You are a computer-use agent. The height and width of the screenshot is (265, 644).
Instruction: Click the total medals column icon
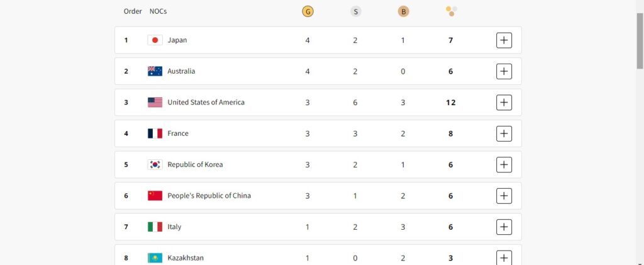451,11
